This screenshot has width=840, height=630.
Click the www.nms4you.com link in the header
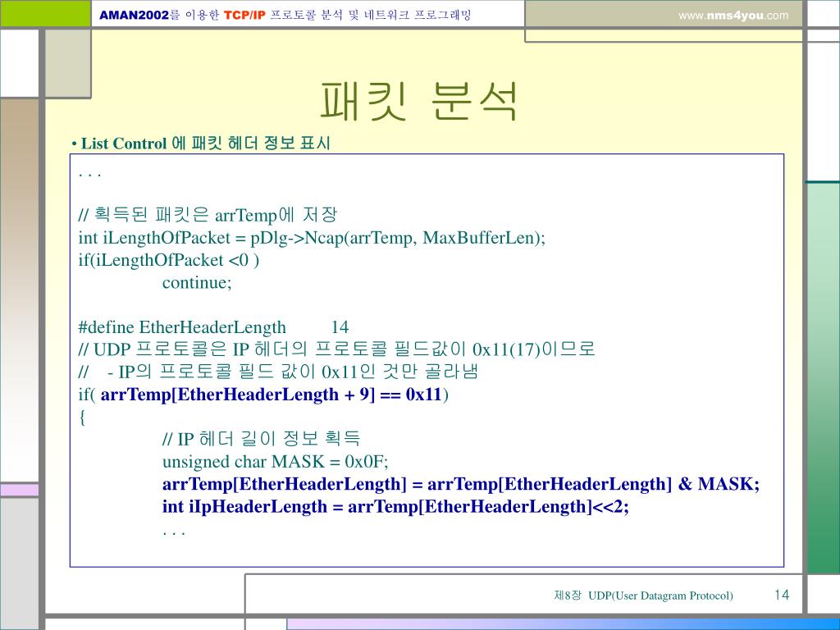point(733,16)
